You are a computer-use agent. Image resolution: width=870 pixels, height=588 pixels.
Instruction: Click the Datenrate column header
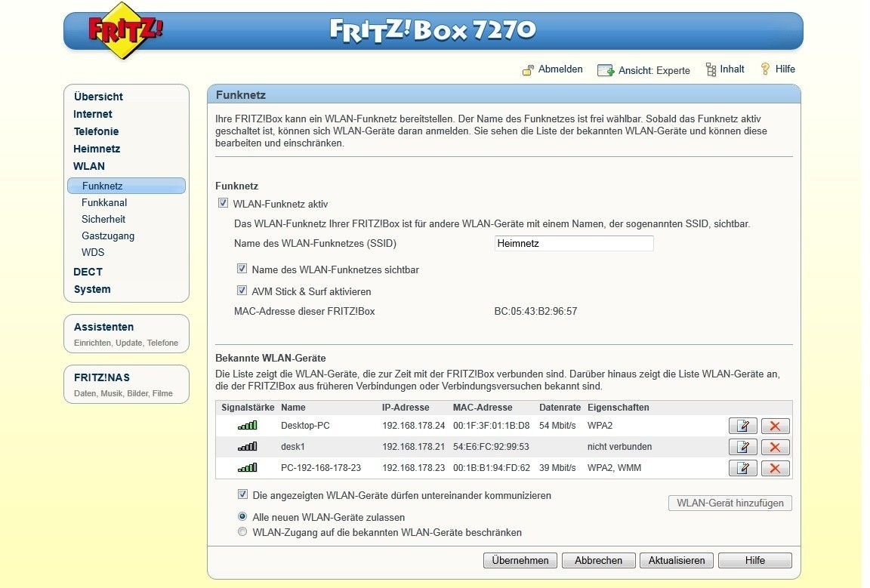point(560,407)
